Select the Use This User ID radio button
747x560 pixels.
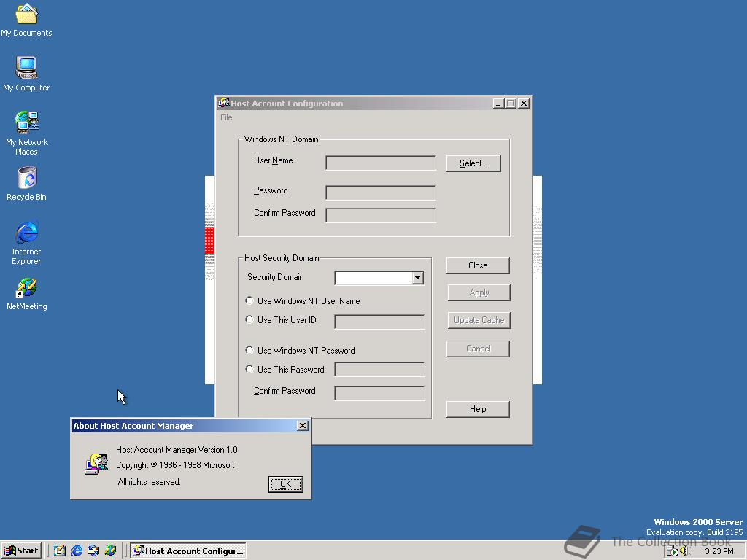point(249,319)
